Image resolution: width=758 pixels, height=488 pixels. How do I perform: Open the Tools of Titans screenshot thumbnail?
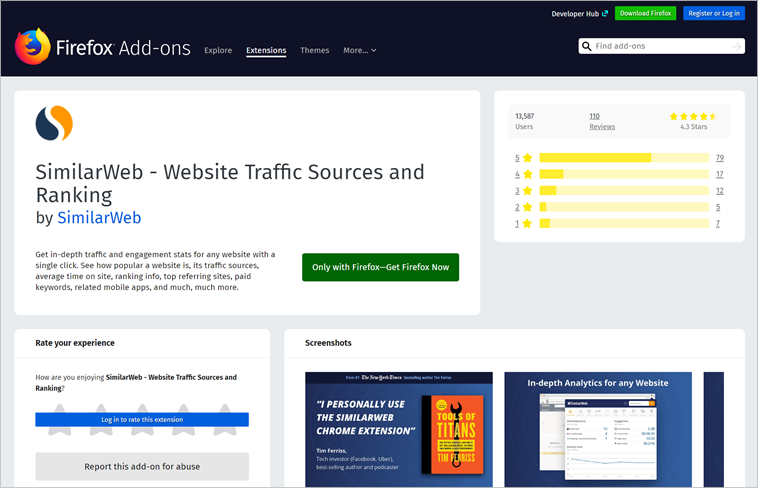pos(398,430)
